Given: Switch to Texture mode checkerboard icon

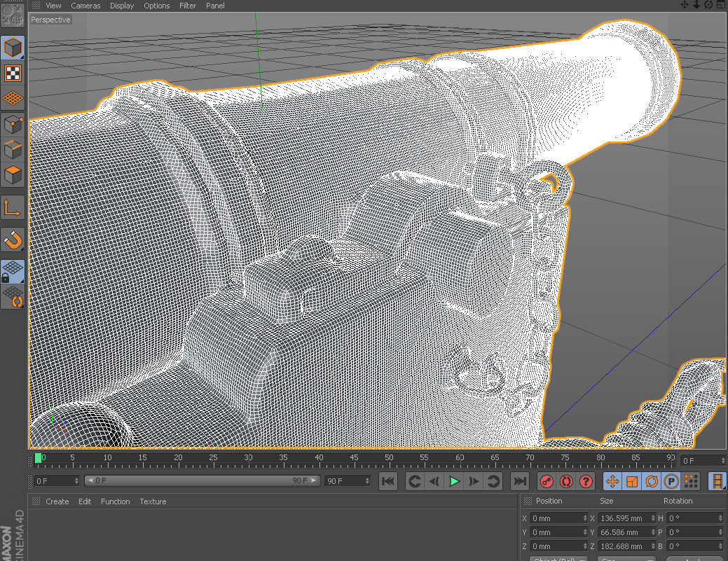Looking at the screenshot, I should (x=13, y=73).
